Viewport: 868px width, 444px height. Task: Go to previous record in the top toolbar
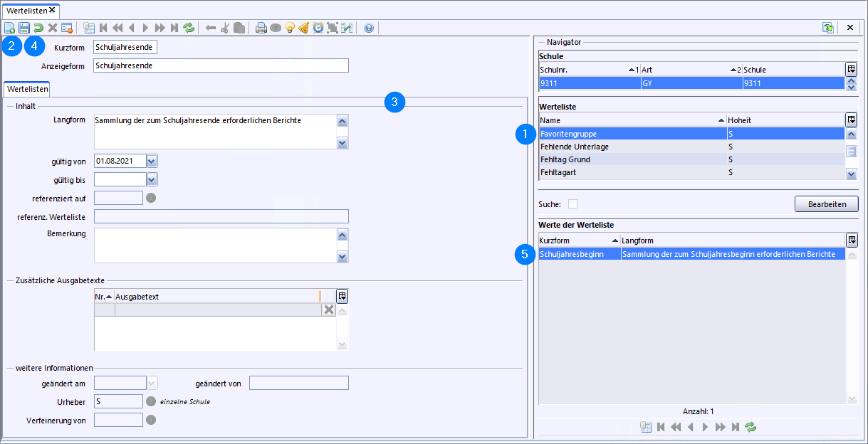click(132, 28)
